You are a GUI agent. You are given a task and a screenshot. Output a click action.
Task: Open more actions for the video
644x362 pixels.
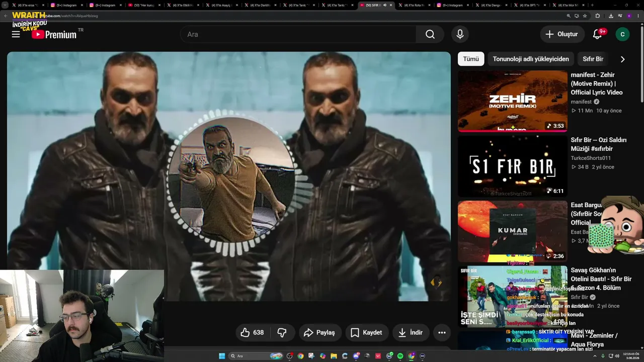click(x=442, y=332)
